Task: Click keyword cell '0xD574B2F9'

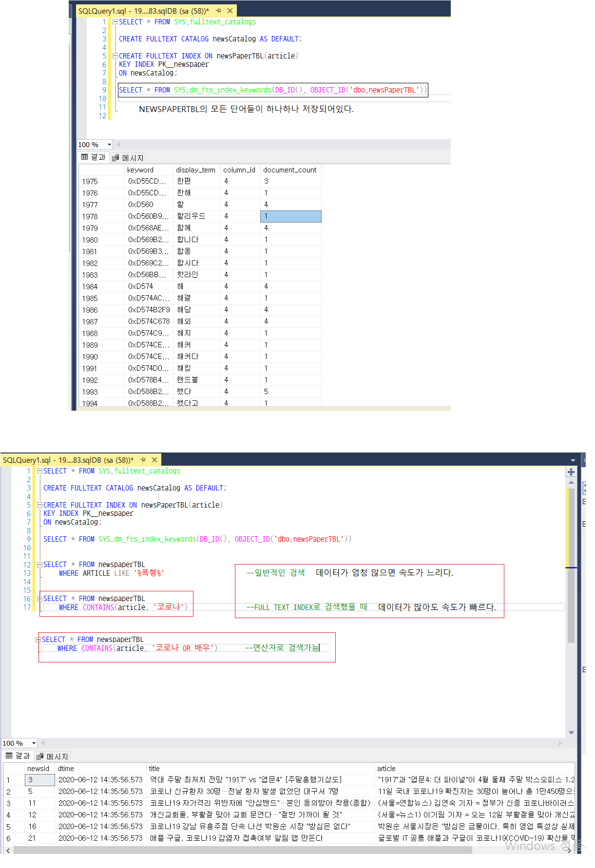Action: [x=149, y=310]
